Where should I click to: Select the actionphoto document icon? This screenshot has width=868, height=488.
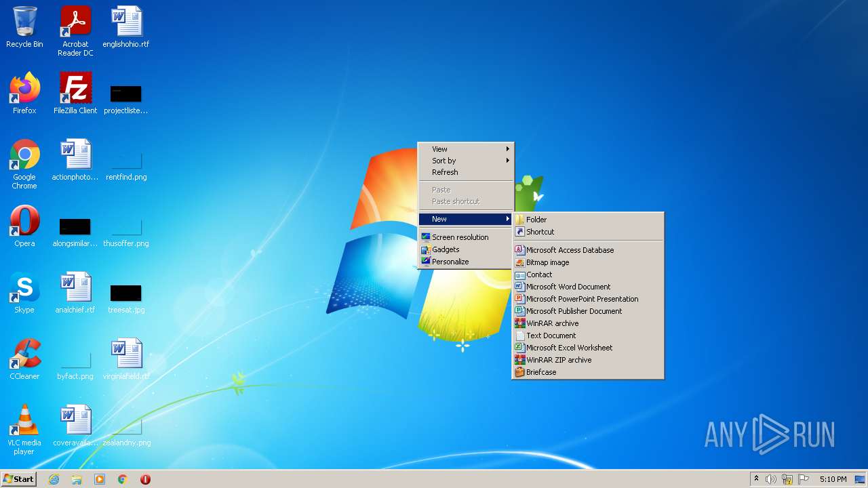point(75,160)
